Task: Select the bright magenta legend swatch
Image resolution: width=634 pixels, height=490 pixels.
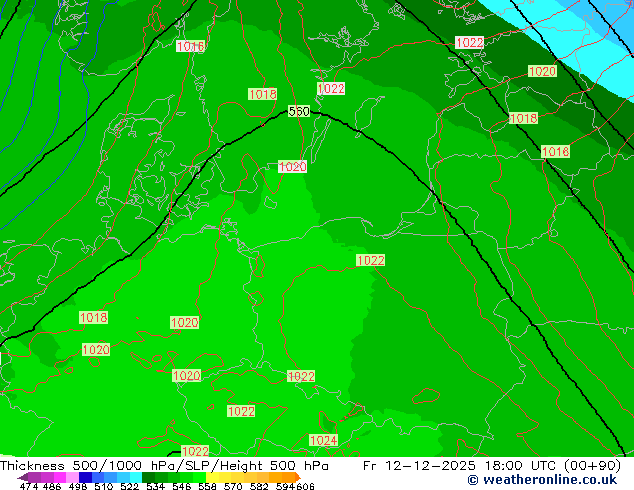Action: click(x=59, y=477)
